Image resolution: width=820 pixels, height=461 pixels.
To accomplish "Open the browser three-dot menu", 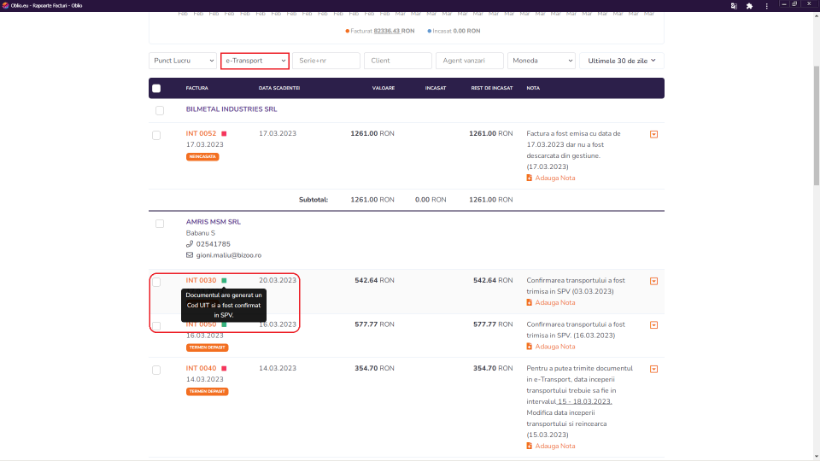I will [x=767, y=6].
